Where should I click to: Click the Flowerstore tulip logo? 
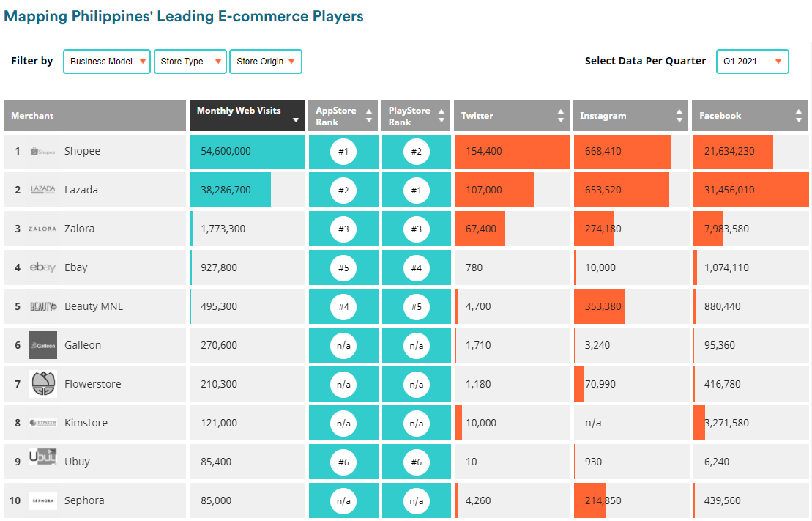(43, 384)
